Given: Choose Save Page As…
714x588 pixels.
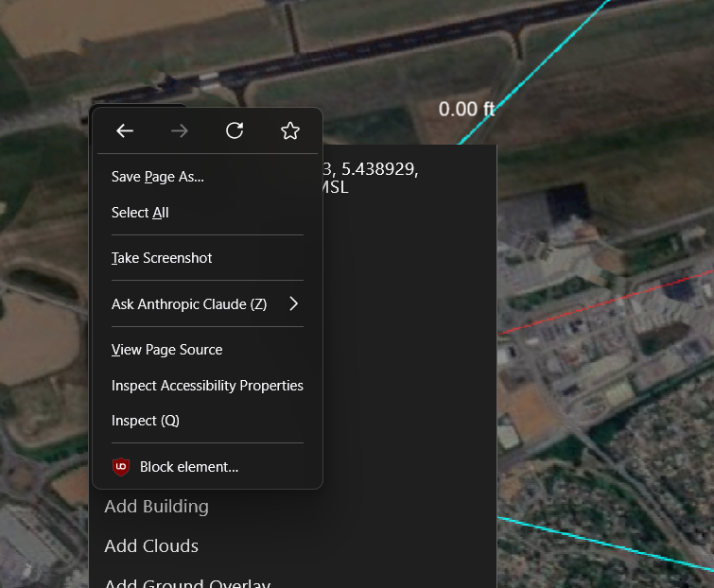Looking at the screenshot, I should coord(158,177).
